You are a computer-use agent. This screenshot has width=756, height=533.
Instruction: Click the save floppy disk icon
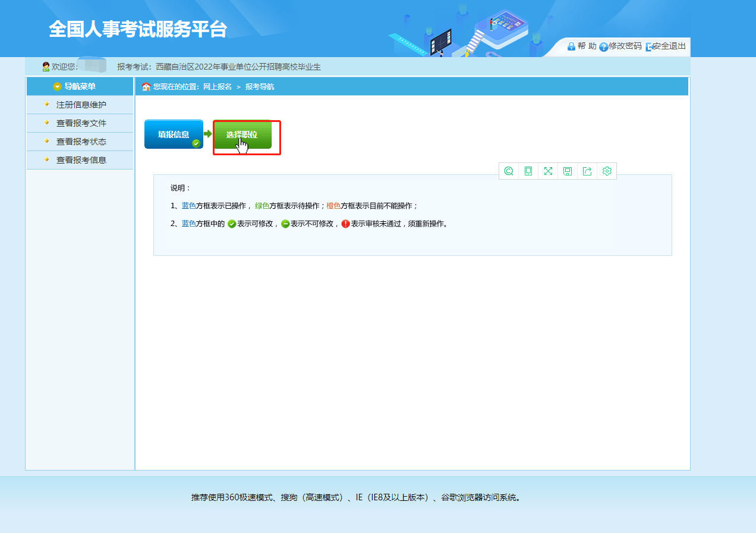[x=568, y=171]
